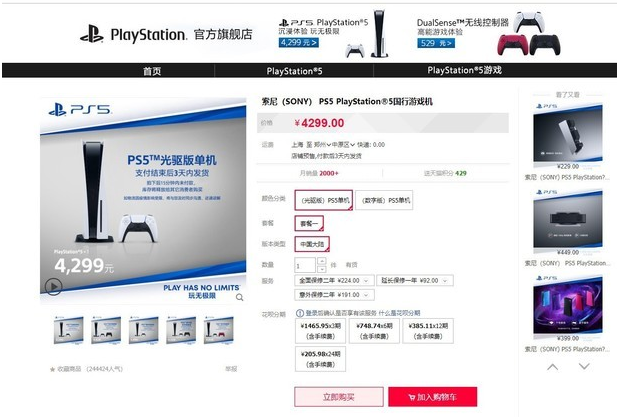Select the 光驱版 PS5单机 option
Screen dimensions: 617x417
(324, 200)
